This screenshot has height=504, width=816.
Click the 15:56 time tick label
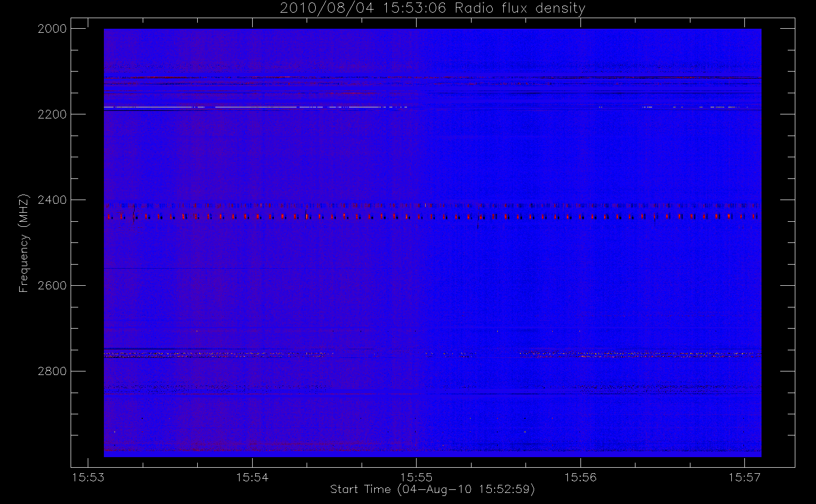tap(580, 477)
